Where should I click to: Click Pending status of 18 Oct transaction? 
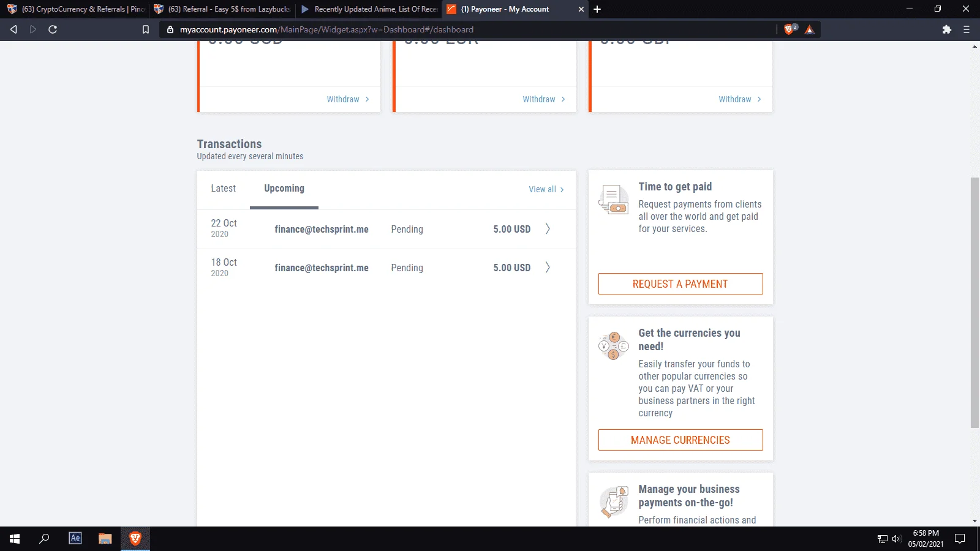tap(407, 268)
